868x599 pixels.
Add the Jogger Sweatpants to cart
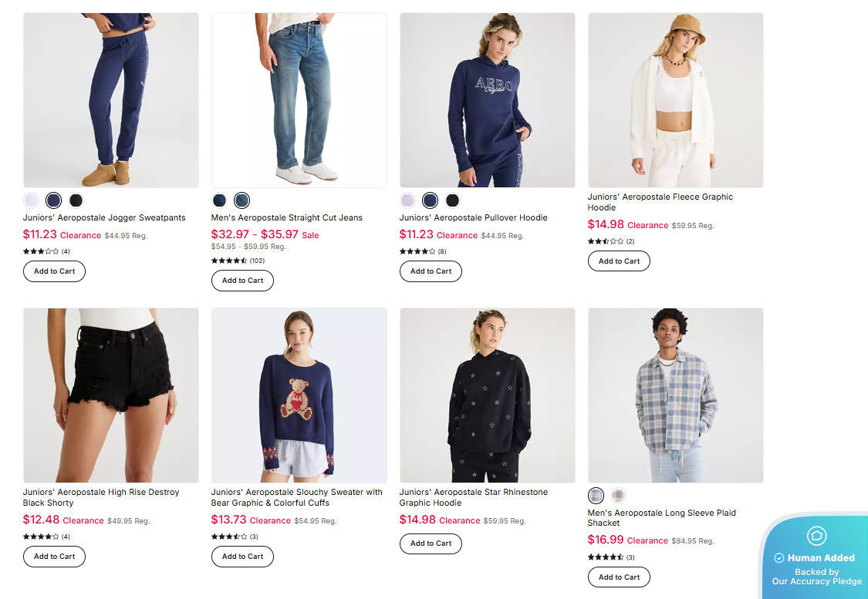[x=54, y=271]
